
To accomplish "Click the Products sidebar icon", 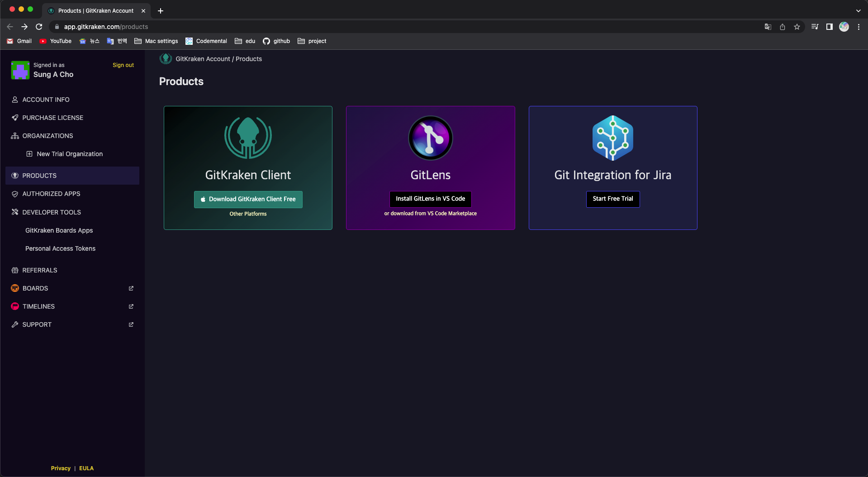I will 15,176.
